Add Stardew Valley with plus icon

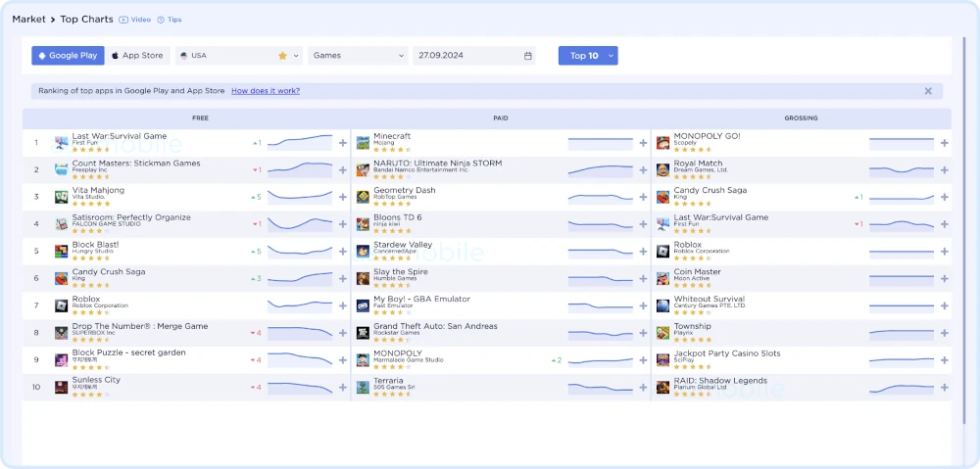[643, 251]
